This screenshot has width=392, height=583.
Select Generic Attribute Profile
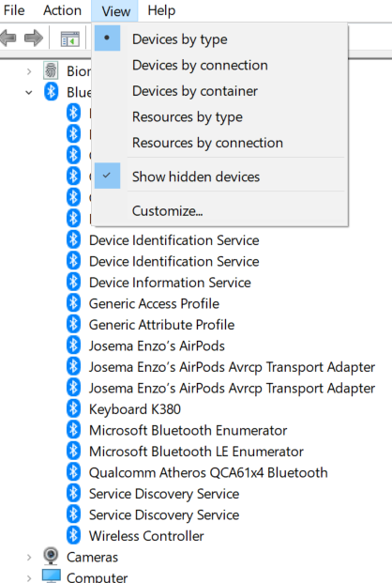161,325
